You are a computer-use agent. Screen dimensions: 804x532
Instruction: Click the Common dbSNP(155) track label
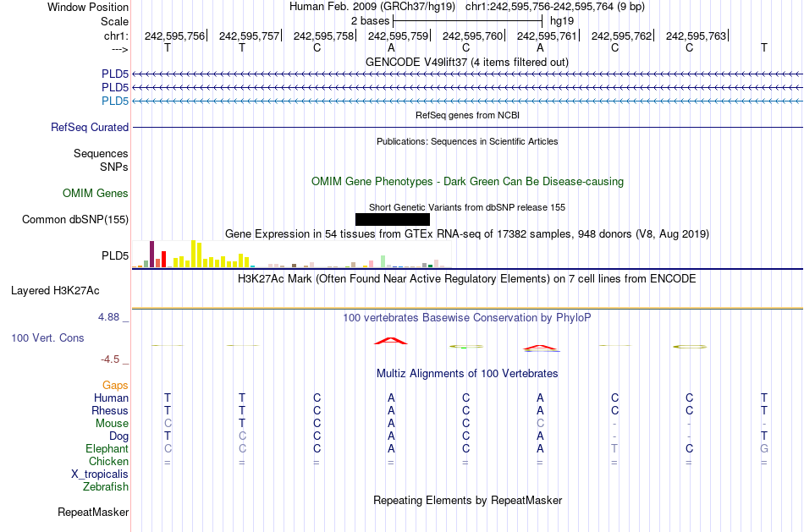(75, 219)
